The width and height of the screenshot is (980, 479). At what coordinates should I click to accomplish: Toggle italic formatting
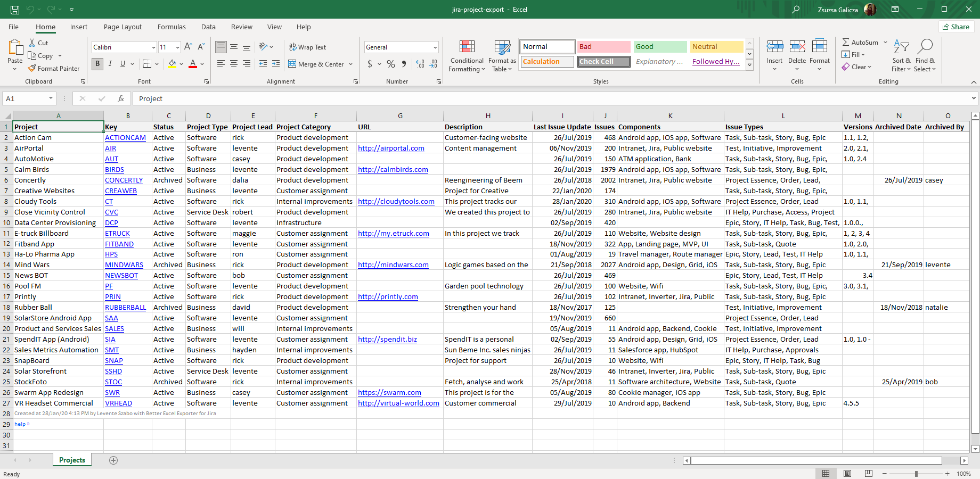pyautogui.click(x=110, y=63)
